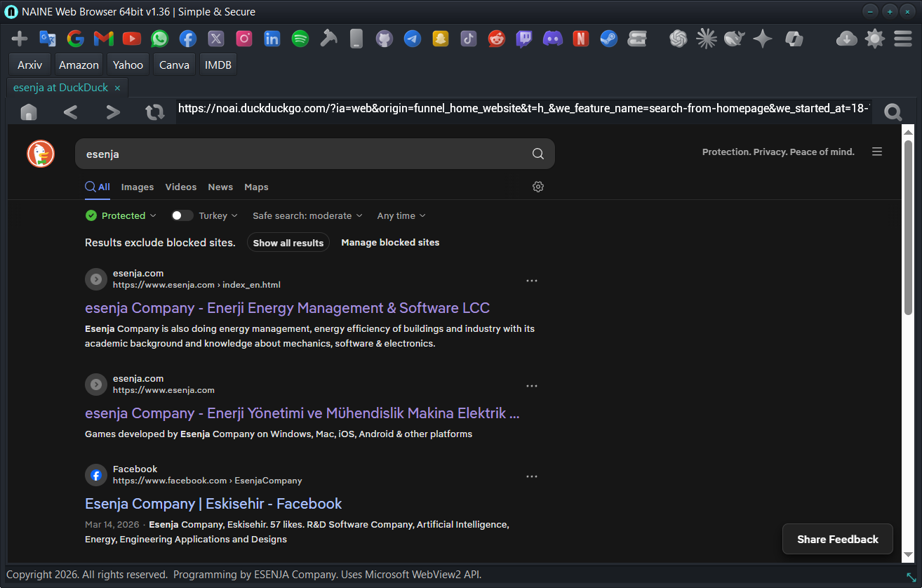
Task: Click the Manage blocked sites link
Action: click(390, 243)
